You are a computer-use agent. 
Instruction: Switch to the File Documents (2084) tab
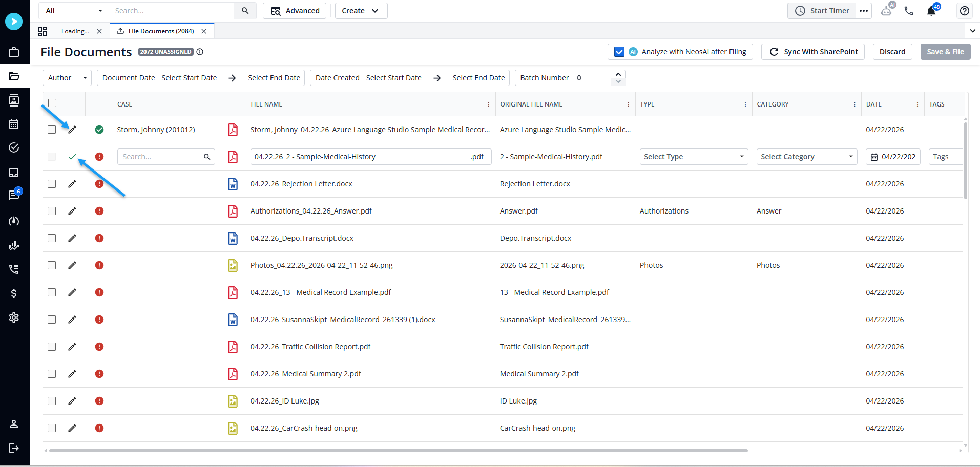point(161,31)
